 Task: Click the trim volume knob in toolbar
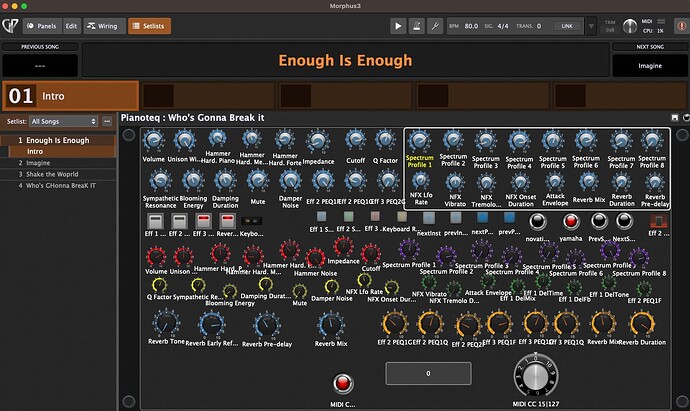pos(630,26)
